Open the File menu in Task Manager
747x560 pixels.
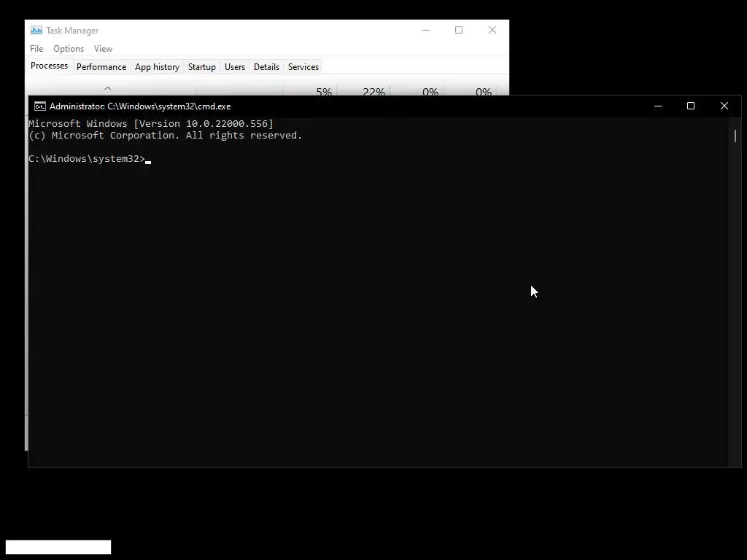point(36,49)
